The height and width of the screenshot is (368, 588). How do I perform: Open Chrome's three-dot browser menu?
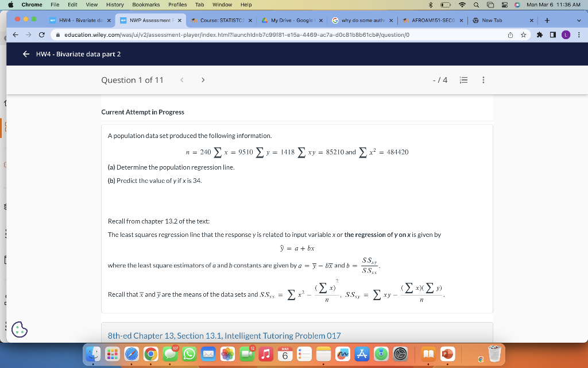coord(579,34)
